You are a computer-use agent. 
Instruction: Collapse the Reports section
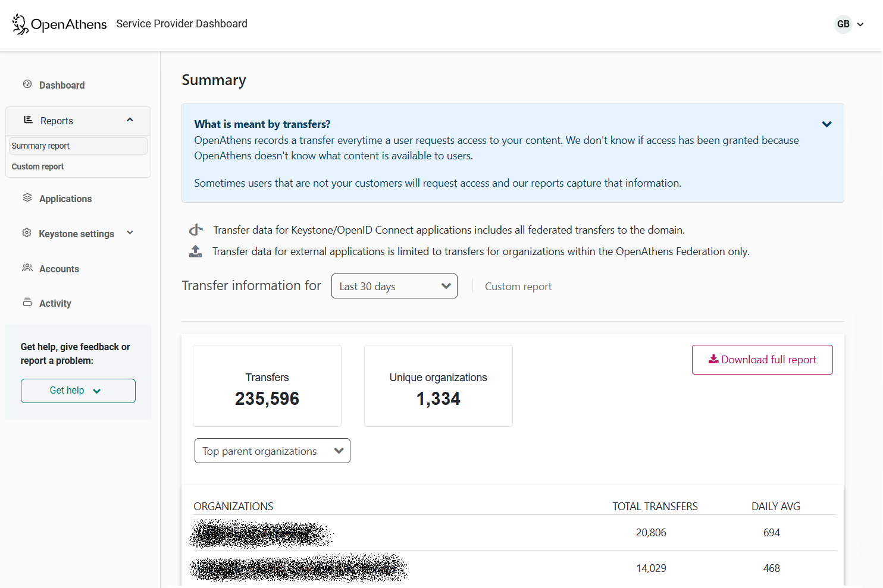click(130, 120)
